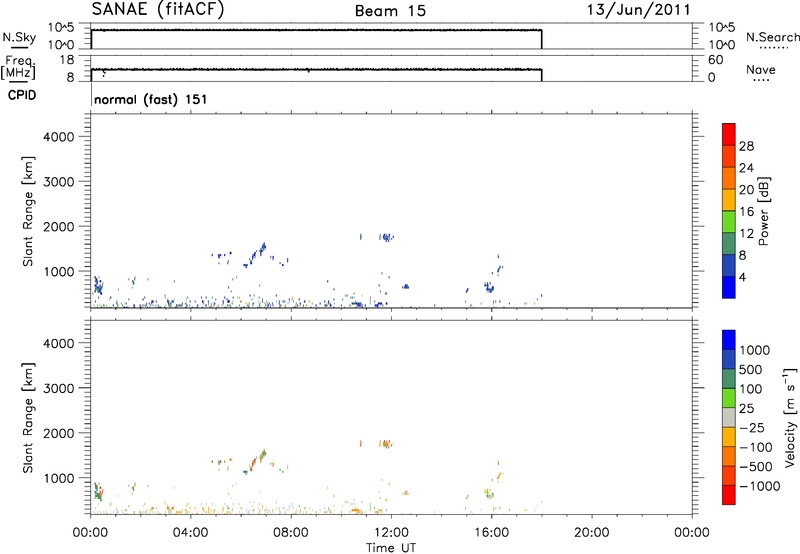Click the '2000' tick in velocity panel
800x554 pixels.
click(x=59, y=433)
